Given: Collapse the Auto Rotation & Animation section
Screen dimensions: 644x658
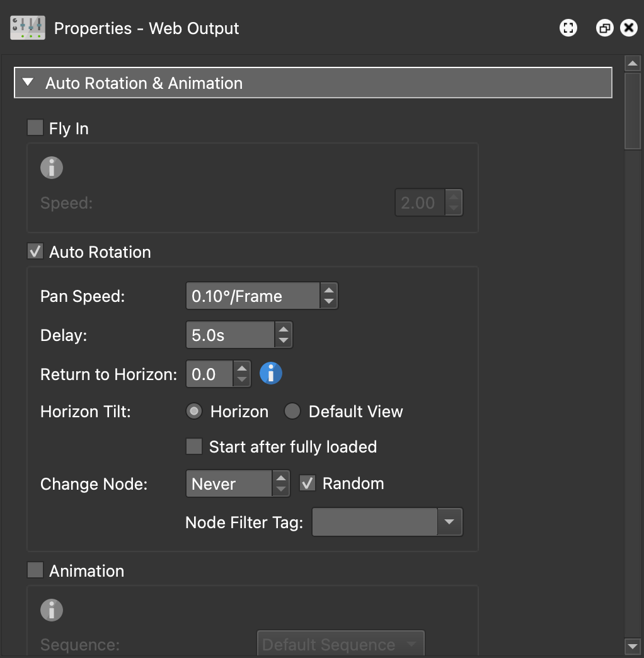Looking at the screenshot, I should point(28,83).
